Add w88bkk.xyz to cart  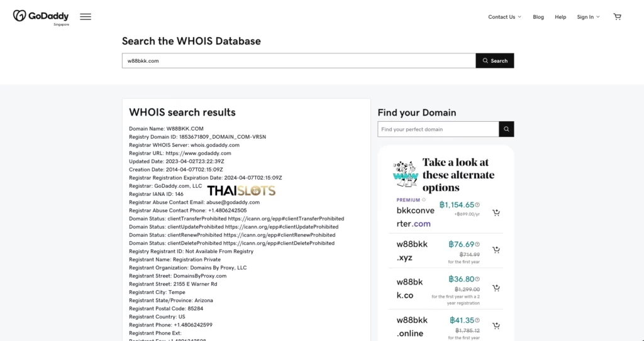[496, 250]
